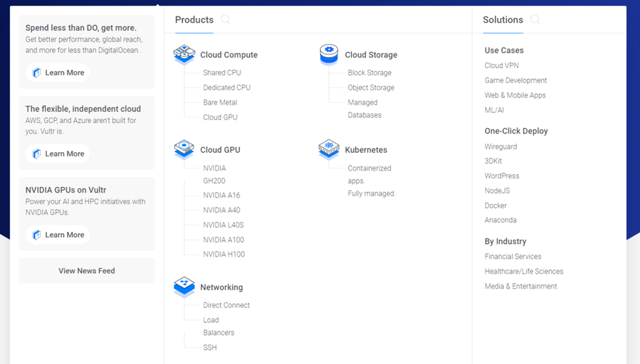Viewport: 640px width, 364px height.
Task: Click Vultr logo icon in independent cloud Learn More
Action: 37,154
